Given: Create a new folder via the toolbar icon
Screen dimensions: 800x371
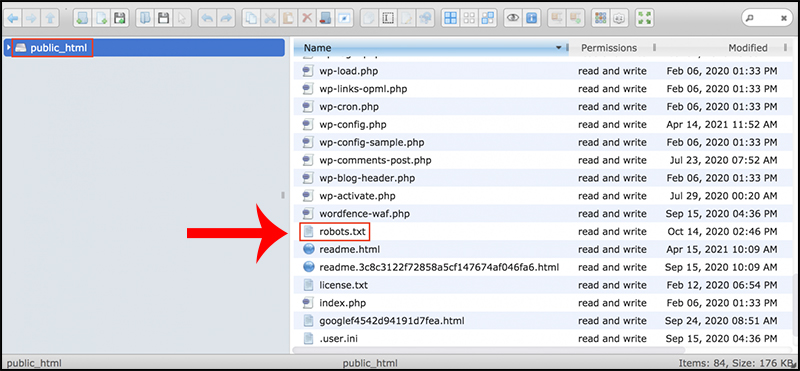Looking at the screenshot, I should pyautogui.click(x=82, y=19).
